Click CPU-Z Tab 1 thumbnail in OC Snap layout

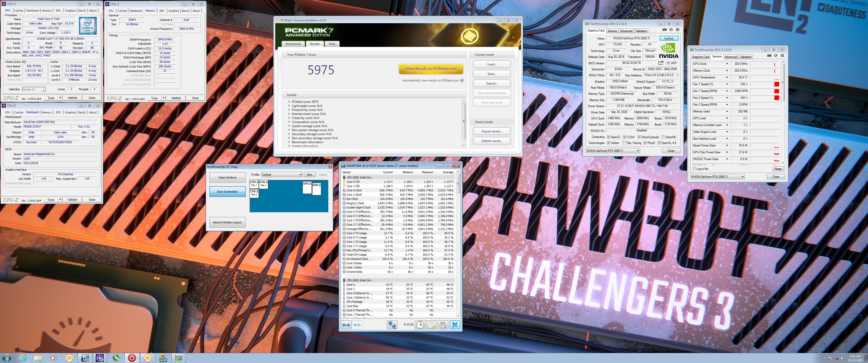254,184
